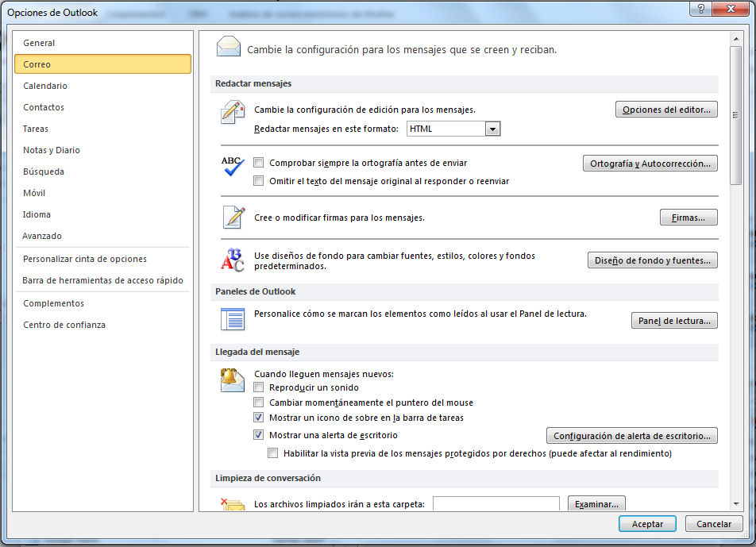Click the Paneles de Outlook section heading

pos(255,291)
